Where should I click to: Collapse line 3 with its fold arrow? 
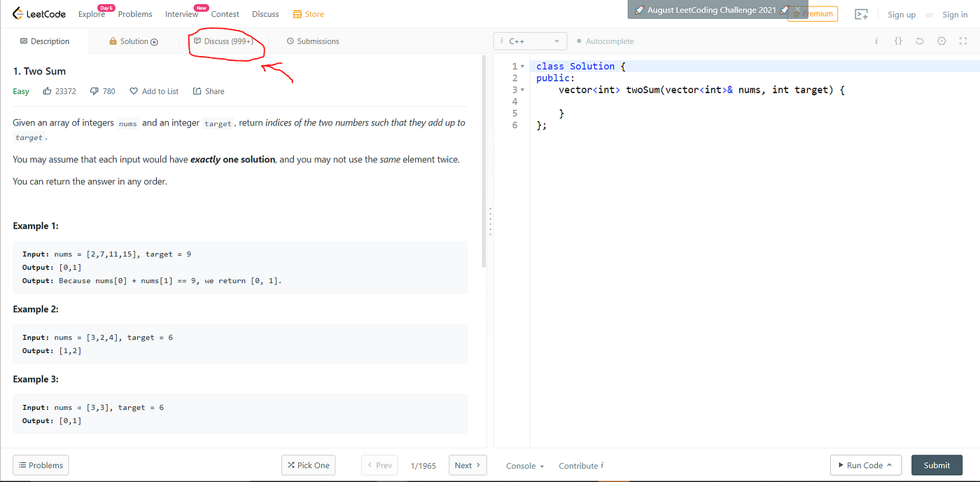(x=523, y=89)
